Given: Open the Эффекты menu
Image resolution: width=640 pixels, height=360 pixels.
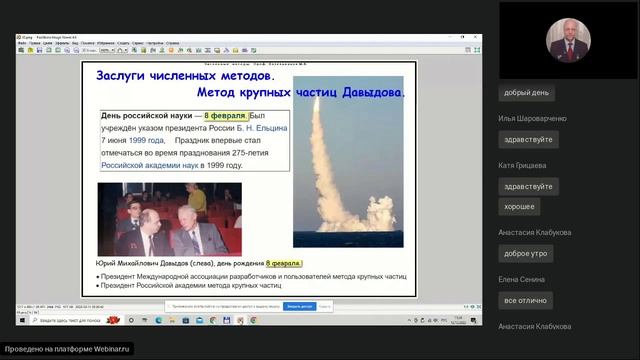Looking at the screenshot, I should point(62,43).
